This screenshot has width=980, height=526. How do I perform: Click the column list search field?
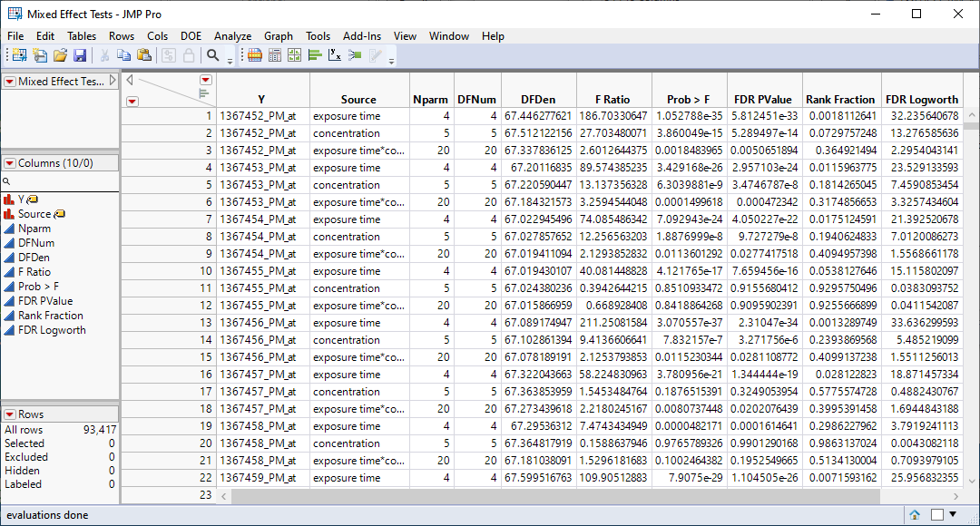(x=64, y=182)
